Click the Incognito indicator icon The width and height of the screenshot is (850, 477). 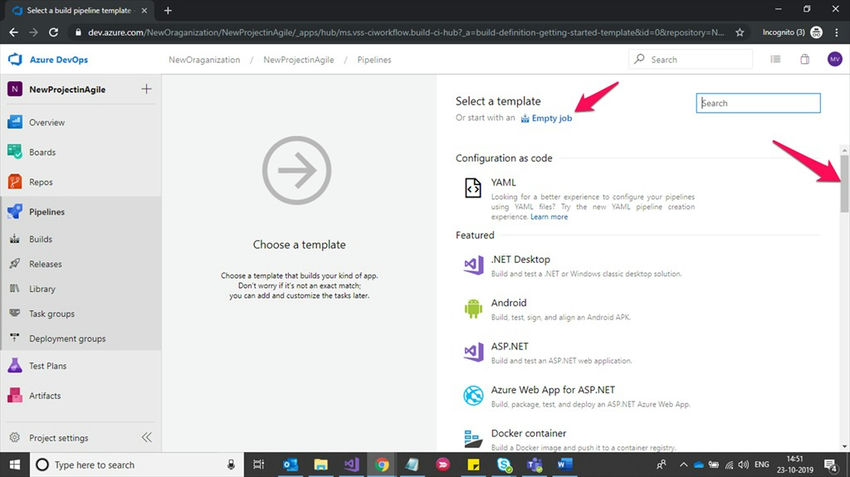(816, 33)
